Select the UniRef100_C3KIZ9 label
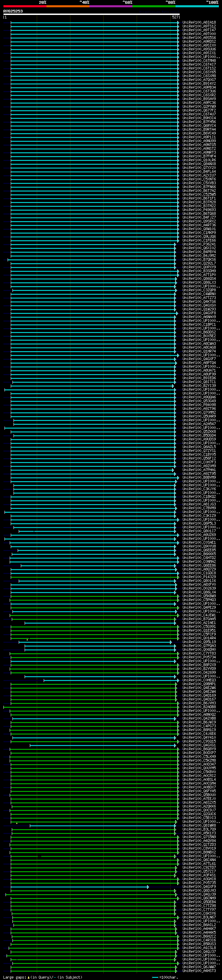Viewport: 222px width, 980px height. coord(199,516)
